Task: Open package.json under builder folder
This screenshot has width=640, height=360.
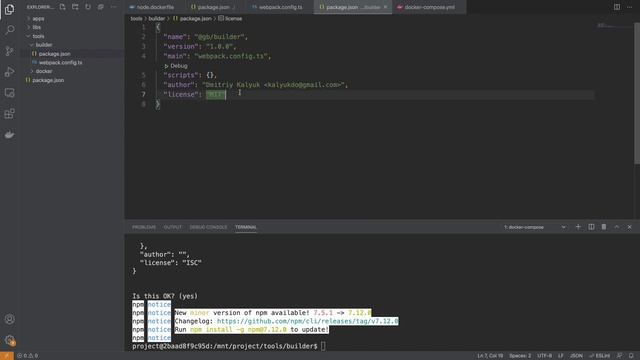Action: (55, 54)
